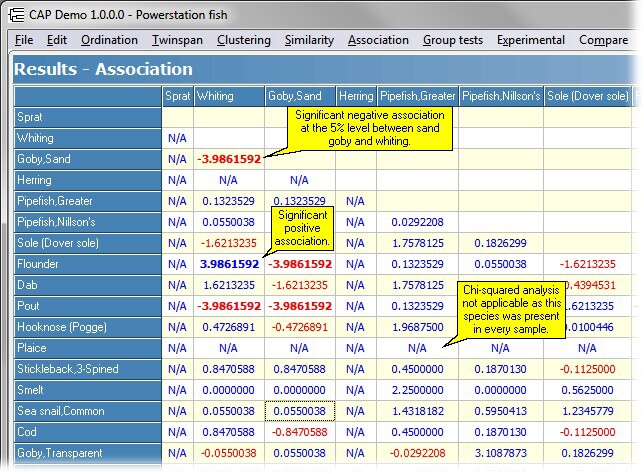Screen dimensions: 644x474
Task: Select the Sole (Dover sole) column header
Action: click(x=588, y=96)
